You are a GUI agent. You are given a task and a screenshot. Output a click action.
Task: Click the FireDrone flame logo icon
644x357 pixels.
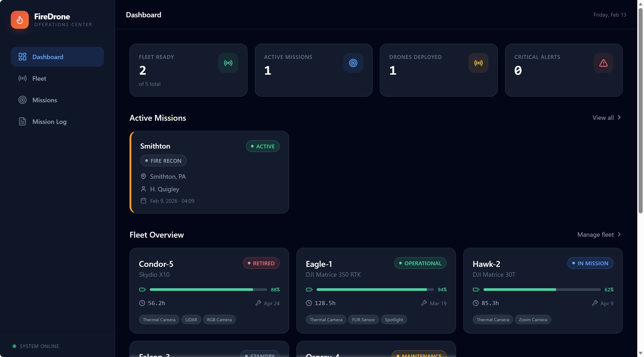click(20, 20)
